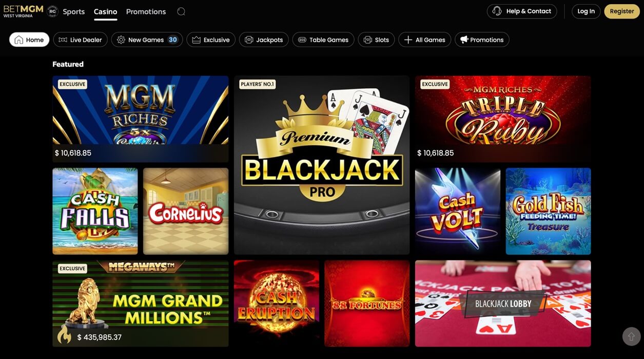Screen dimensions: 644x359
Task: Open Promotions megaphone category pill
Action: coord(482,39)
